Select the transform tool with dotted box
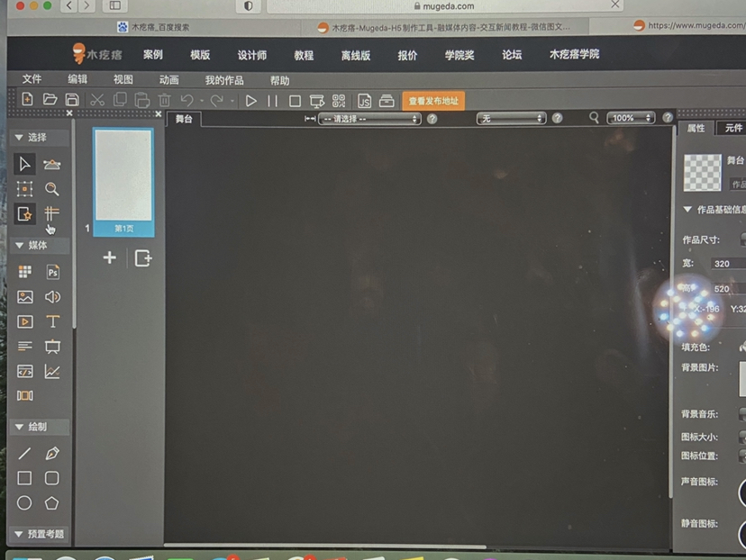Image resolution: width=746 pixels, height=560 pixels. (24, 189)
